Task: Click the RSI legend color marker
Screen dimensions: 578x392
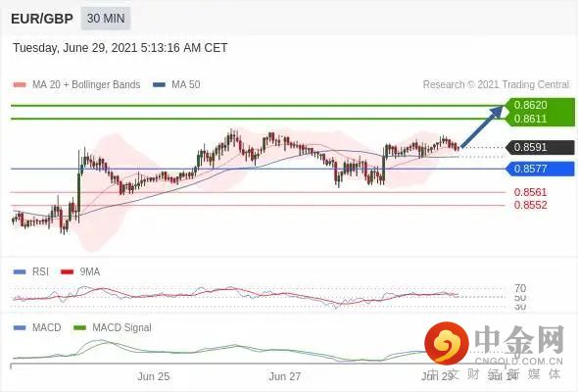Action: [20, 272]
